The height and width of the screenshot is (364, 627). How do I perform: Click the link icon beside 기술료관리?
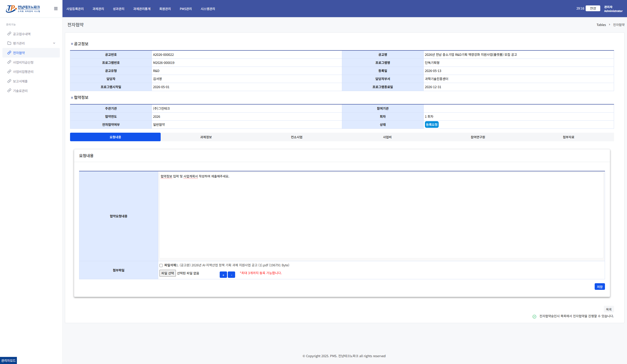pos(9,91)
